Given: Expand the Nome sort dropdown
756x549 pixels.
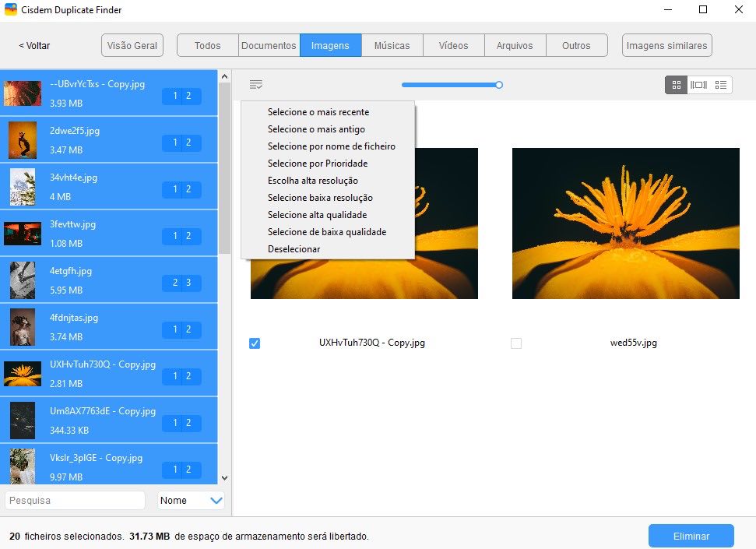Looking at the screenshot, I should (x=191, y=500).
